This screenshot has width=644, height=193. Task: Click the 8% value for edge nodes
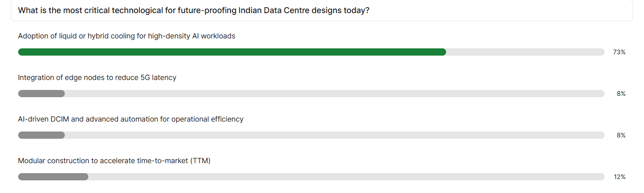[621, 94]
